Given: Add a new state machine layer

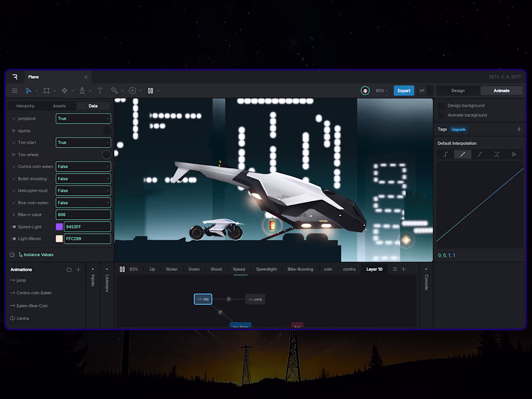Looking at the screenshot, I should (403, 269).
